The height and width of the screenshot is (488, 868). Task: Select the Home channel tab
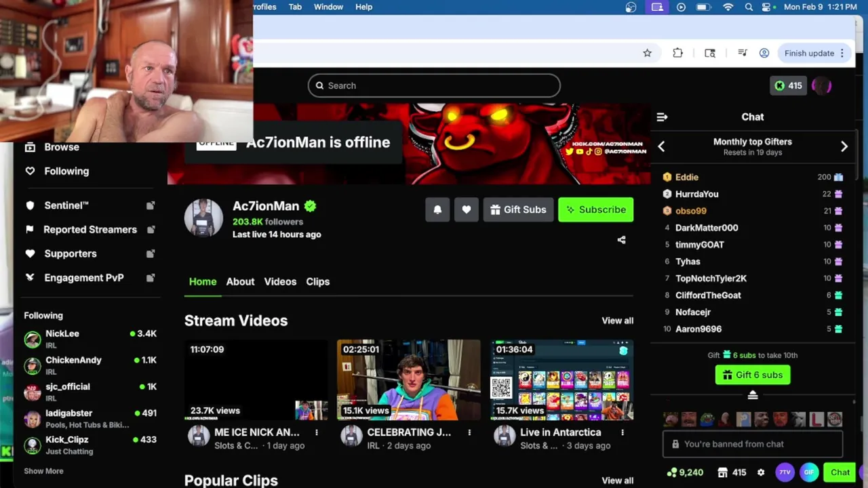click(203, 281)
